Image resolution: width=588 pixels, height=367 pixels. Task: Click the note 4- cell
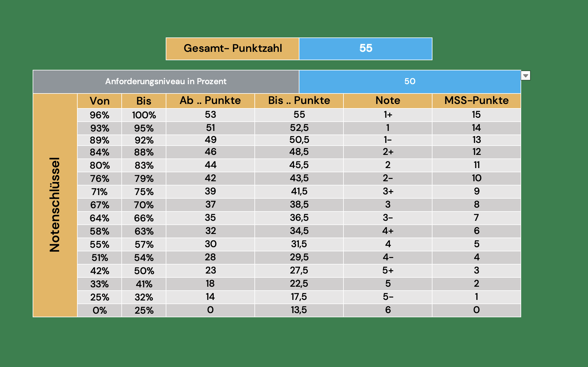point(388,257)
